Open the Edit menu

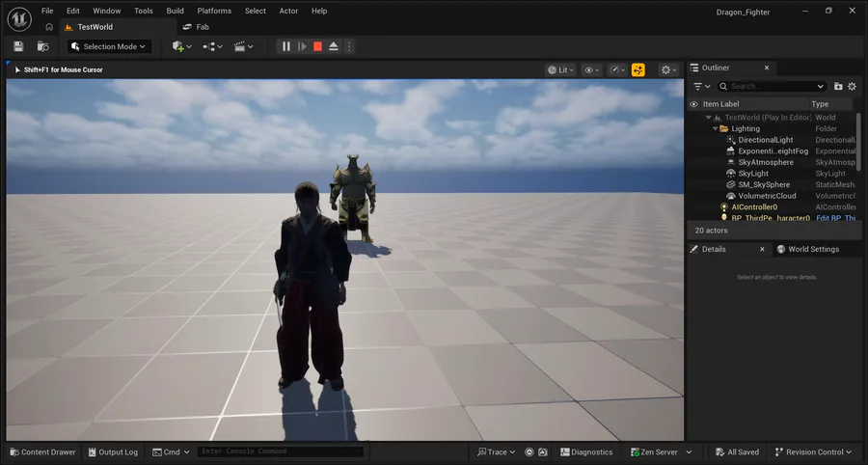[x=73, y=11]
